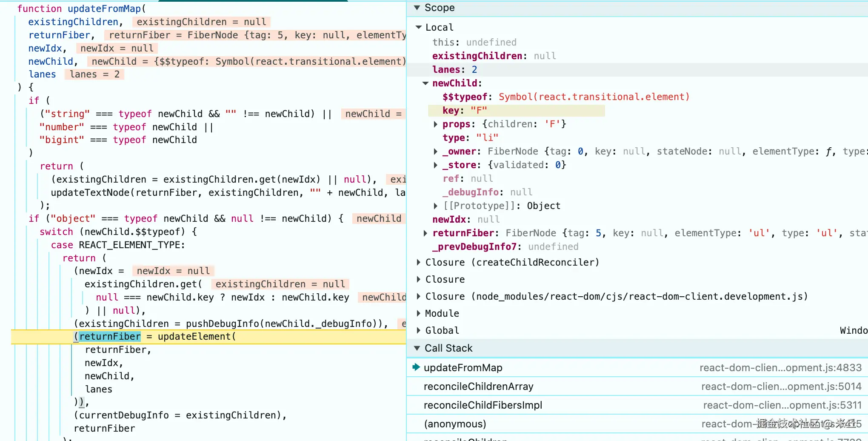
Task: Expand the [[Prototype]] Object entry
Action: (x=435, y=206)
